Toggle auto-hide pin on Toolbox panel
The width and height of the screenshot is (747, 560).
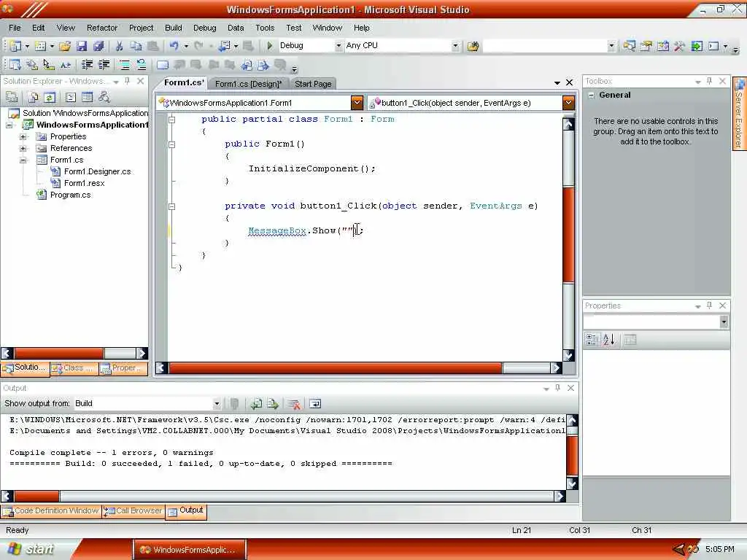coord(709,82)
